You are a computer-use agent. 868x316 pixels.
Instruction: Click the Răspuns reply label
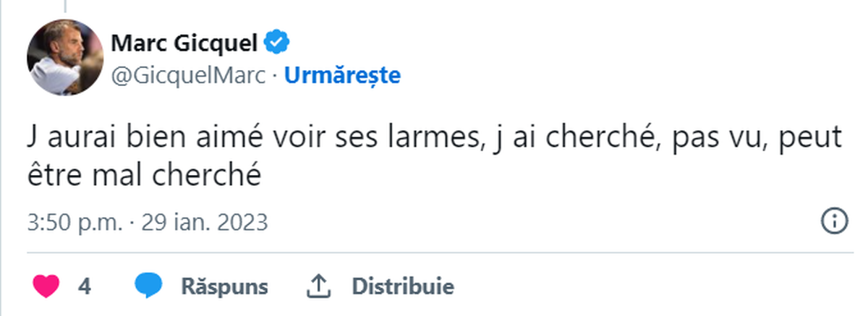click(x=224, y=287)
